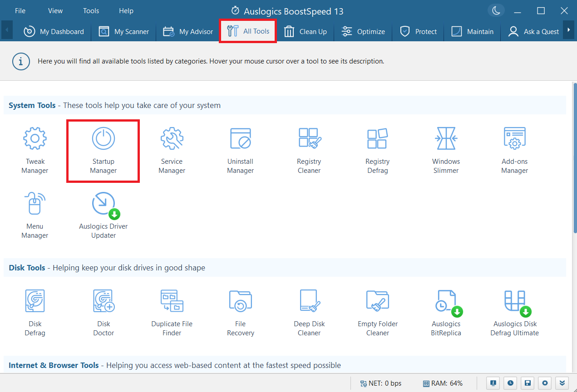The image size is (577, 392).
Task: Open Empty Folder Cleaner
Action: (x=378, y=313)
